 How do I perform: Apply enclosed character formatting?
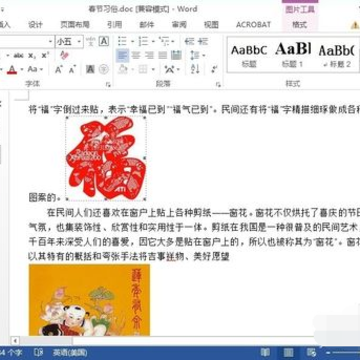coord(104,69)
